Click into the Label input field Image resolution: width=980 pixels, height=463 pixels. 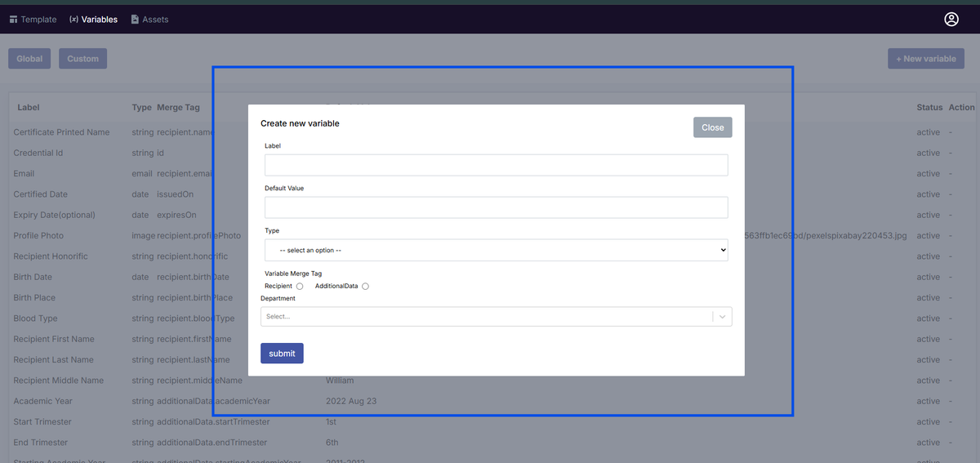tap(496, 165)
